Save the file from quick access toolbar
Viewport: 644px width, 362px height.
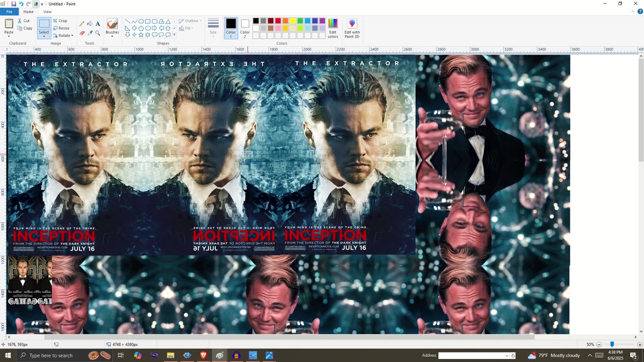coord(14,4)
